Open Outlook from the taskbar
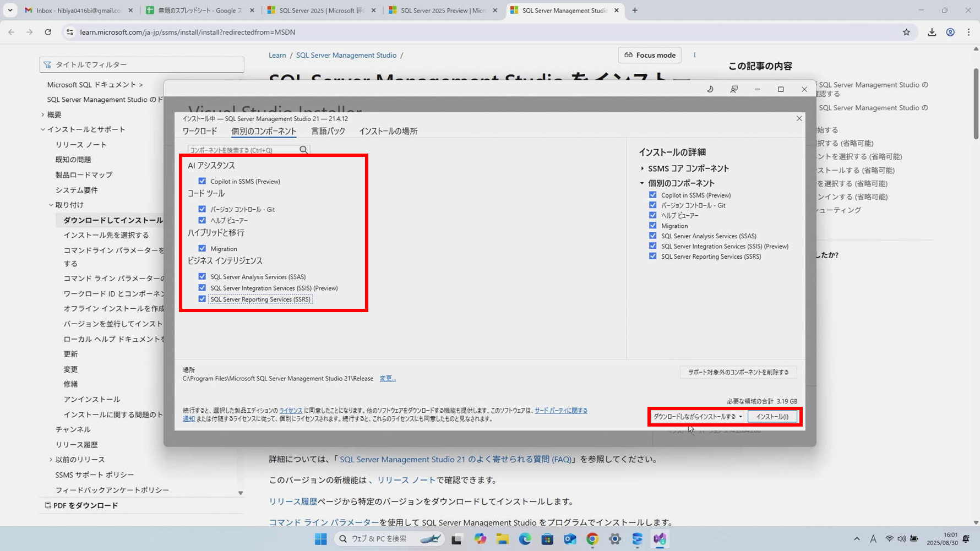 [x=570, y=539]
